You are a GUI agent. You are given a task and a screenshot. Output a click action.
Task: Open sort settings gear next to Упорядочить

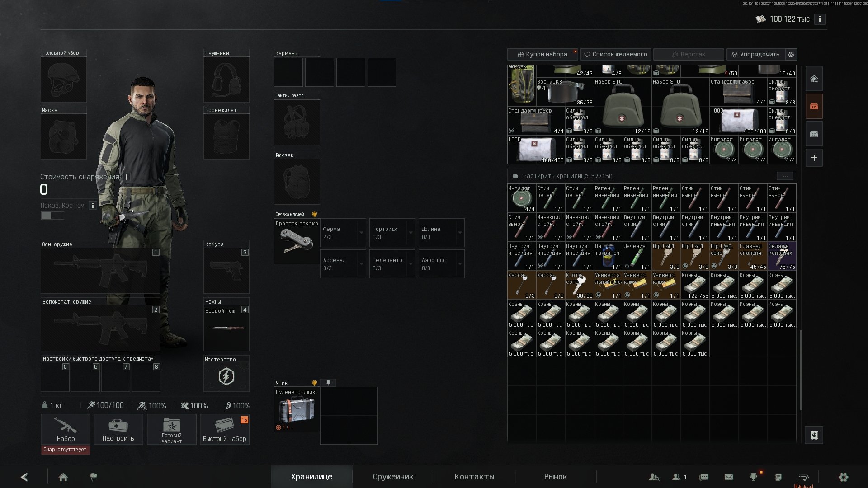(791, 54)
